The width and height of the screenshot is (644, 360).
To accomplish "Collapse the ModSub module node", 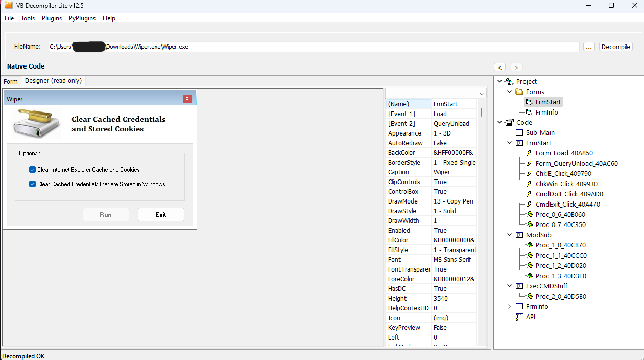I will pyautogui.click(x=509, y=235).
